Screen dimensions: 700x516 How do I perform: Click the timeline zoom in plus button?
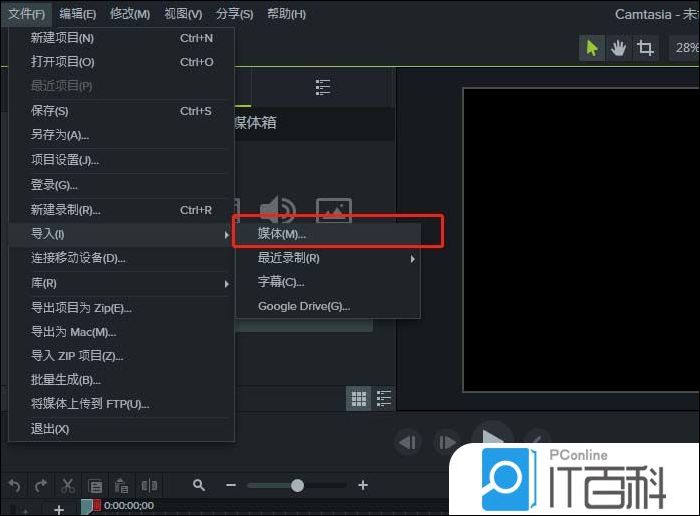coord(363,485)
